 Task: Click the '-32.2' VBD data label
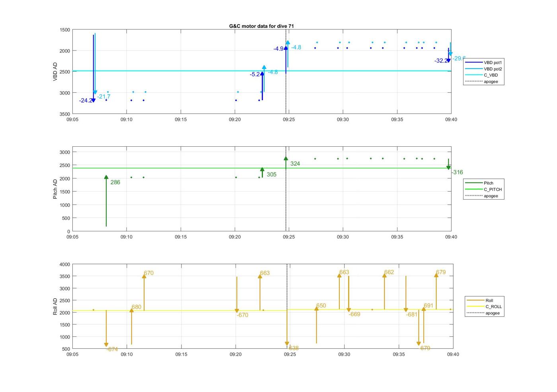[x=441, y=61]
